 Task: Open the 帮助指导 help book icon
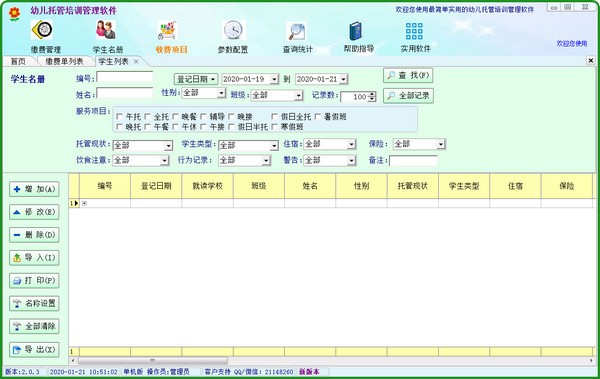tap(355, 31)
